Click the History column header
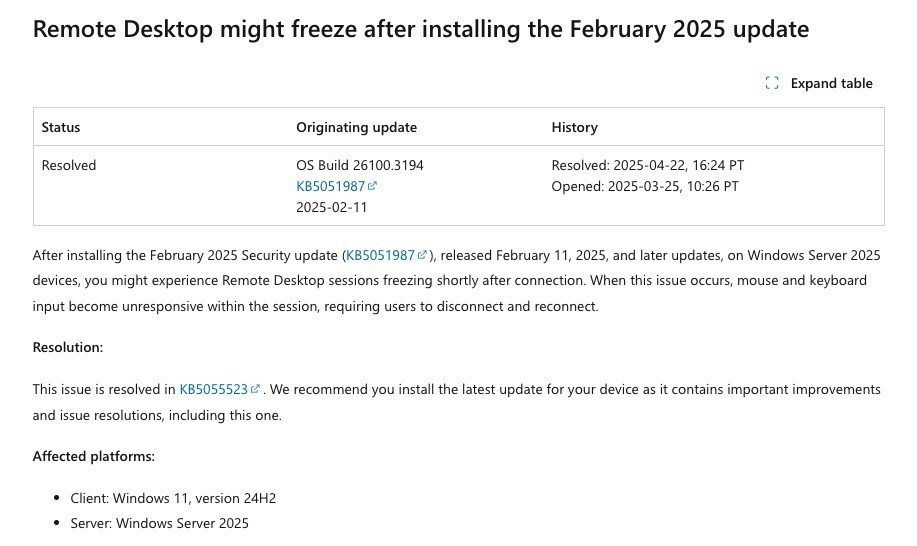Viewport: 917px width, 546px height. (574, 127)
